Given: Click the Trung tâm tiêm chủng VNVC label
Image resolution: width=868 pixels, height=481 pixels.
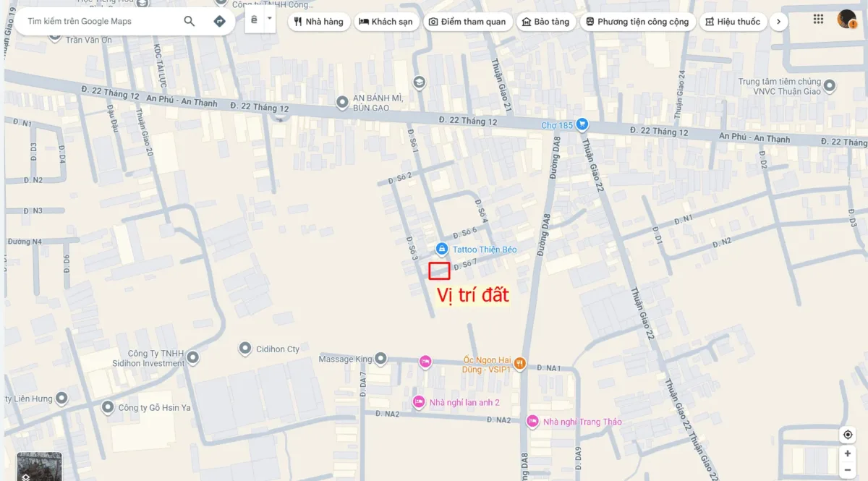Looking at the screenshot, I should coord(780,86).
